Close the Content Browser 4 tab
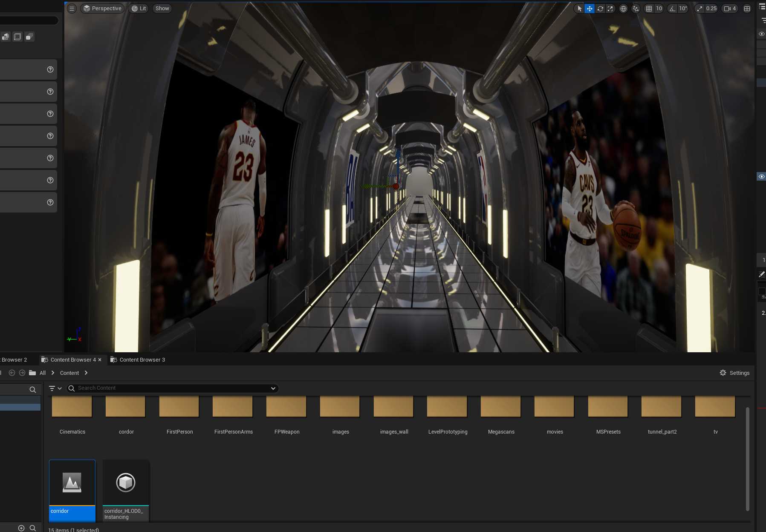The image size is (766, 532). coord(100,360)
